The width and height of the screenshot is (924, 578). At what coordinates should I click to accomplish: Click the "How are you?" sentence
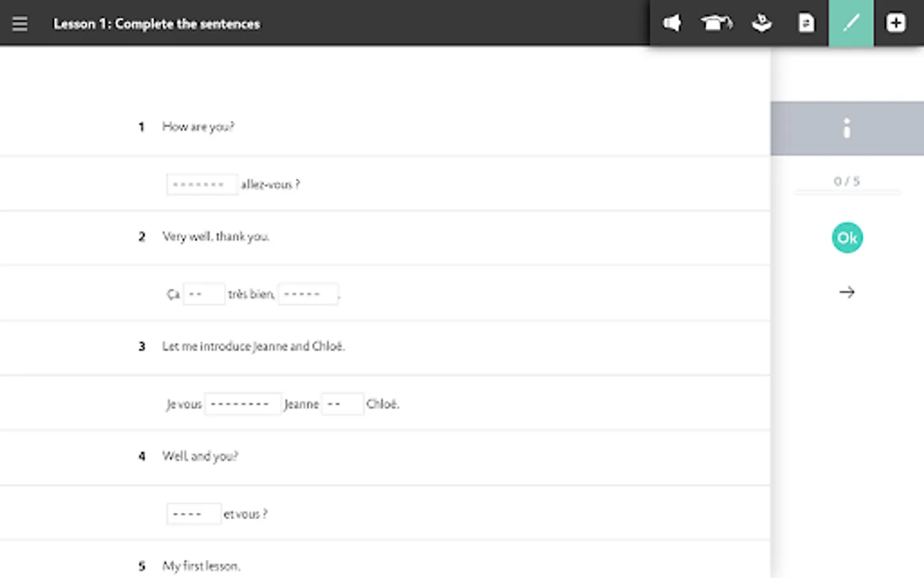pos(198,127)
